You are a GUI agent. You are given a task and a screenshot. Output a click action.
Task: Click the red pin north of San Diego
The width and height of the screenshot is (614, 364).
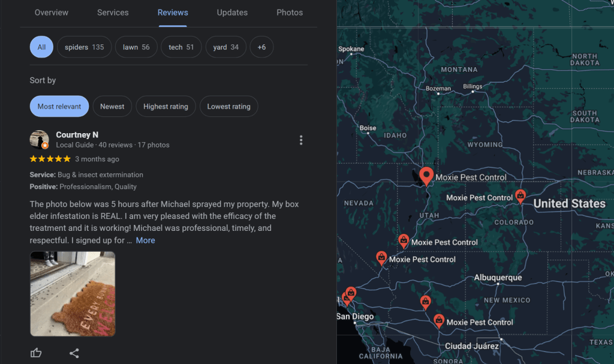tap(351, 293)
